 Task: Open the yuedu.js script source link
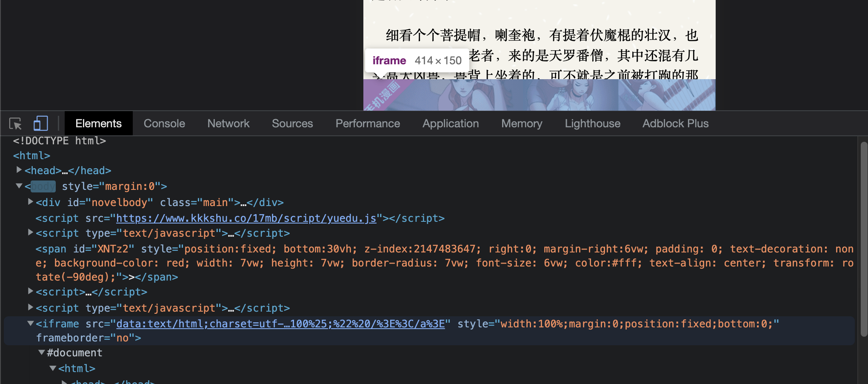(x=246, y=218)
